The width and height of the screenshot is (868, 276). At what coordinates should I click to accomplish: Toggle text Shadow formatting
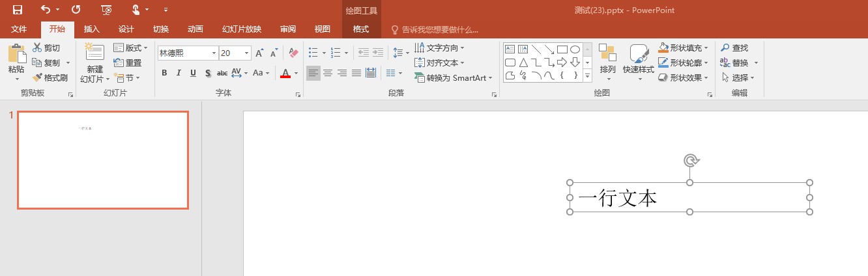pyautogui.click(x=208, y=73)
